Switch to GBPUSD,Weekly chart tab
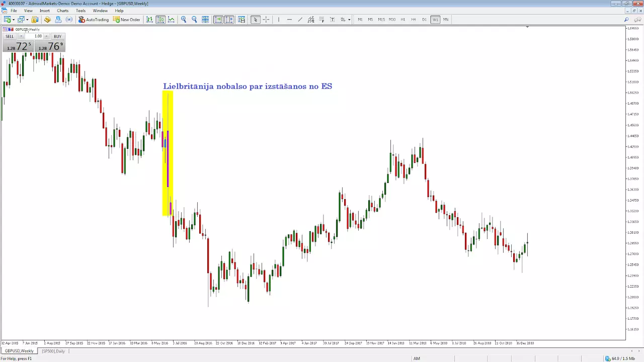The image size is (644, 362). tap(20, 351)
